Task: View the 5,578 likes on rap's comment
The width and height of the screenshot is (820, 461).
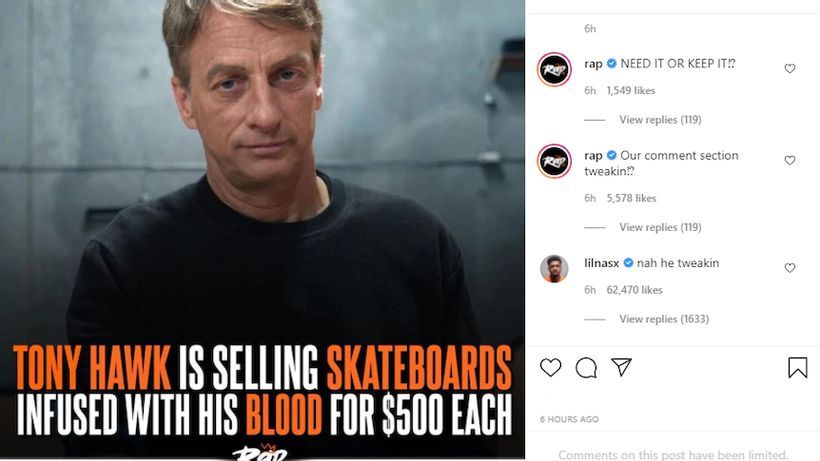Action: (x=631, y=198)
